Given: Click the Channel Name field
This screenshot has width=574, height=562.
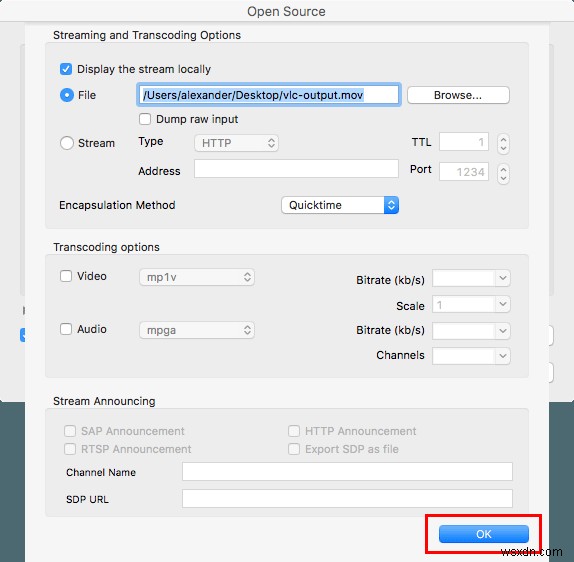Looking at the screenshot, I should pyautogui.click(x=347, y=472).
